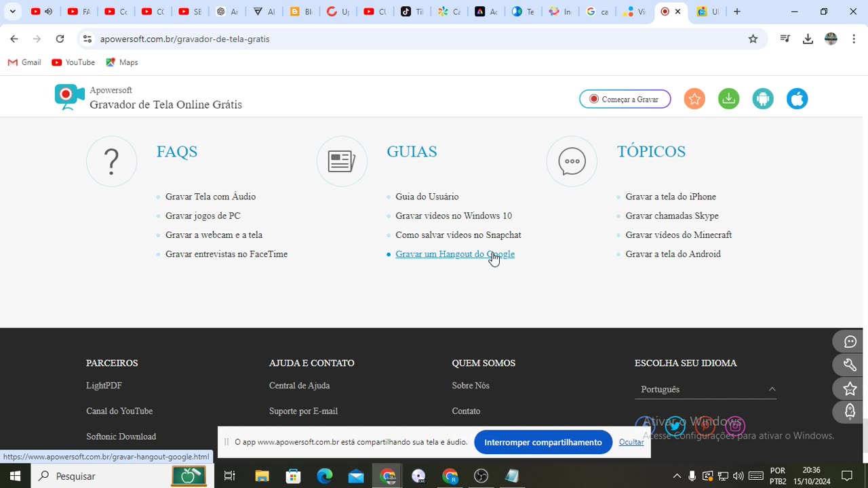Open the Instagram social icon in footer

tap(735, 426)
